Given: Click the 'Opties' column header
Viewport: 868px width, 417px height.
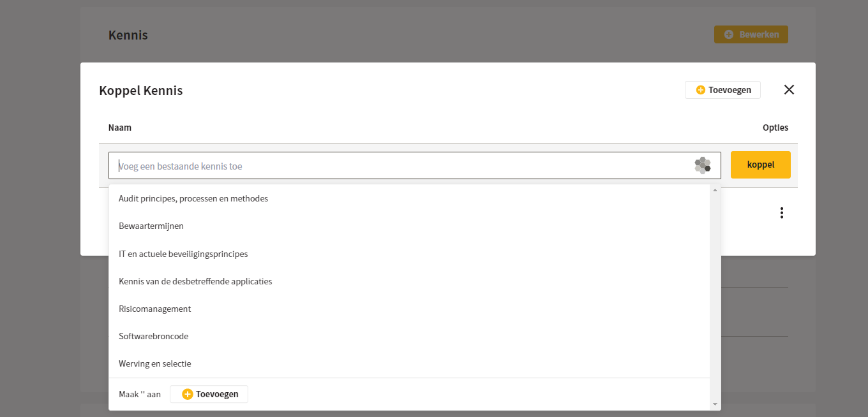Looking at the screenshot, I should tap(775, 128).
